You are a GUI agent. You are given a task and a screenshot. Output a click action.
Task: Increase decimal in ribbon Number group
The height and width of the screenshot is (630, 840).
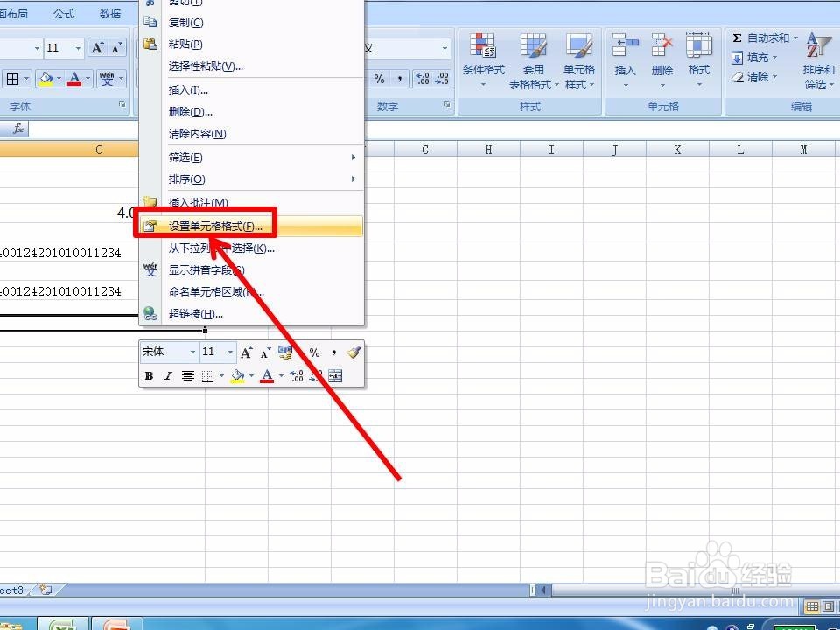(x=423, y=80)
